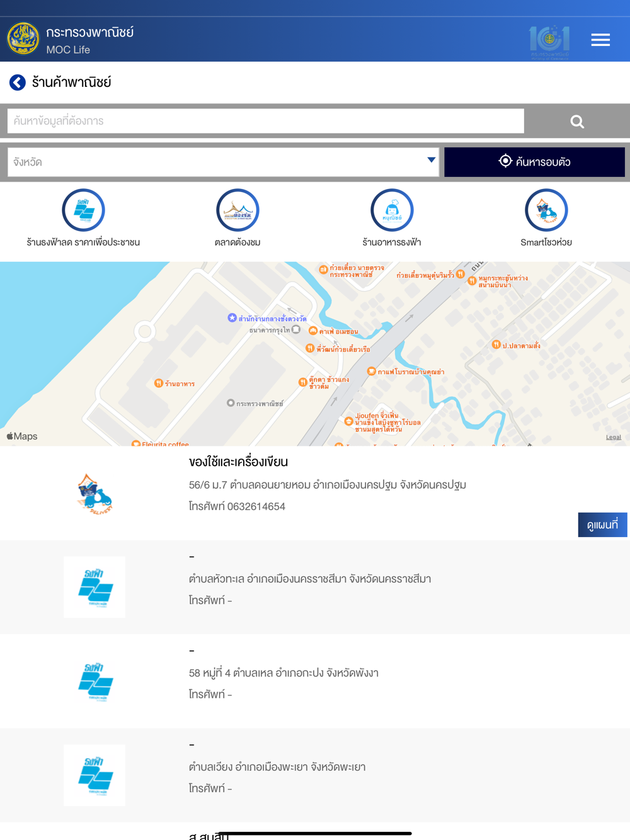Select the store in ตำบลหัวทะเล นครราชสีมา
The width and height of the screenshot is (630, 840).
[x=315, y=587]
